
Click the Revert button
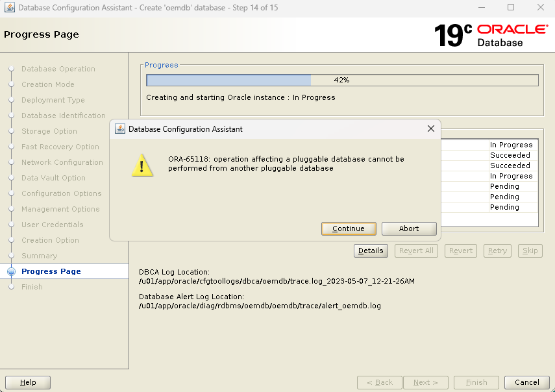click(460, 251)
